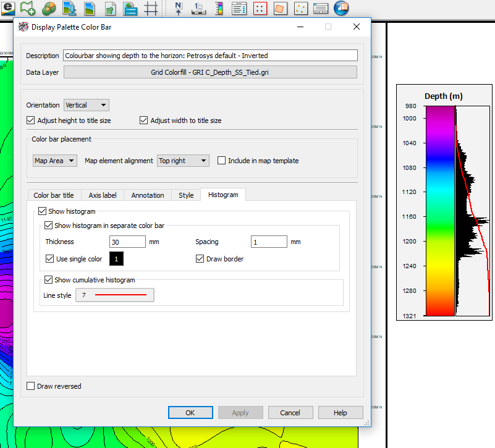Switch to the Annotation tab
Image resolution: width=495 pixels, height=448 pixels.
pyautogui.click(x=148, y=195)
